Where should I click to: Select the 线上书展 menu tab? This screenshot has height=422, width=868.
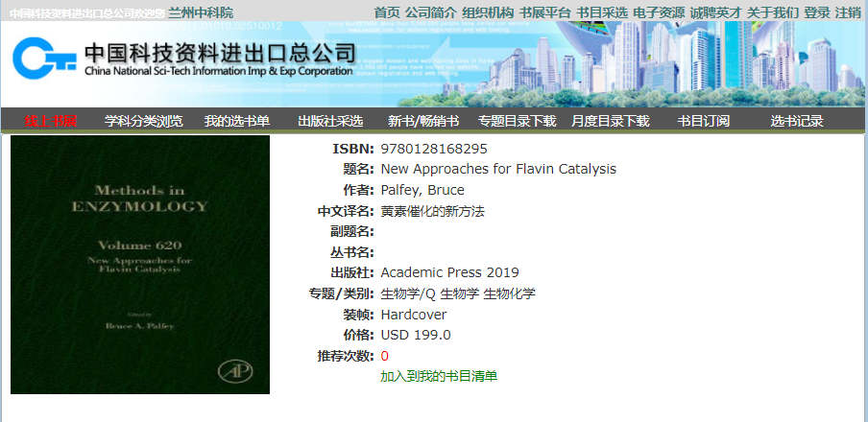pos(50,121)
